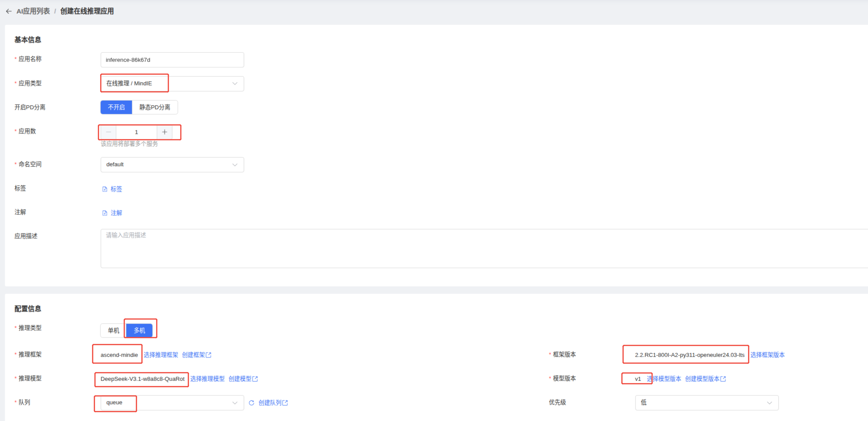Click the minus icon in 应用数 stepper

click(x=108, y=132)
